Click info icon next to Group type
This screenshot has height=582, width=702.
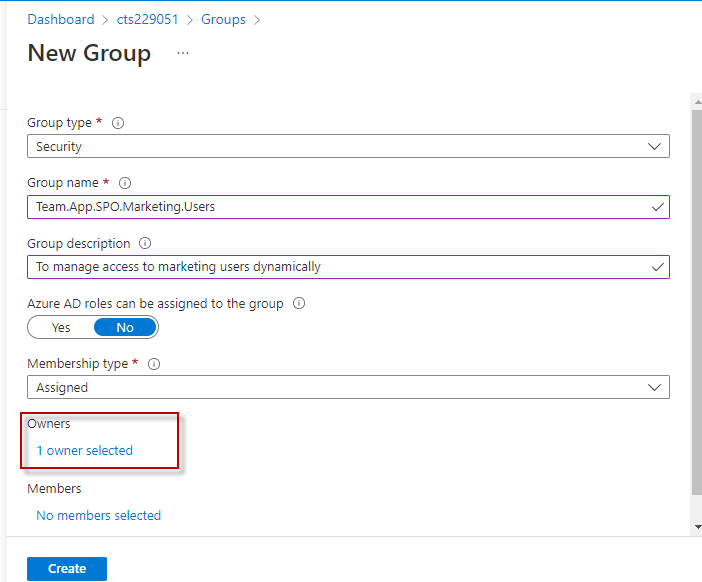(118, 123)
